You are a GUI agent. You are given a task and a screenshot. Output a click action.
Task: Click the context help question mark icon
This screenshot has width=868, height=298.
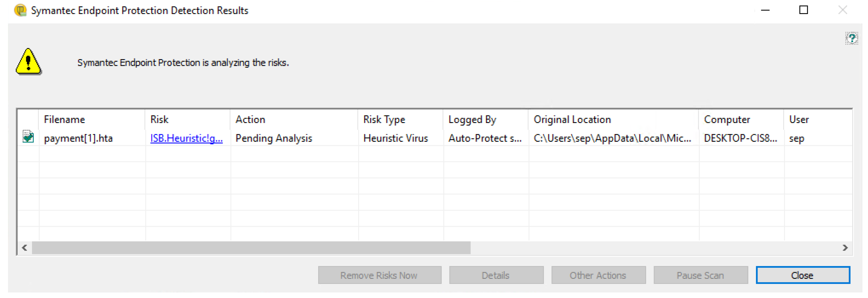851,39
